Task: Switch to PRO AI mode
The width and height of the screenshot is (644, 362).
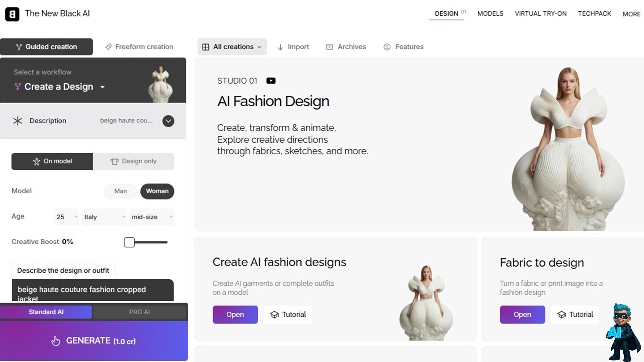Action: click(139, 312)
